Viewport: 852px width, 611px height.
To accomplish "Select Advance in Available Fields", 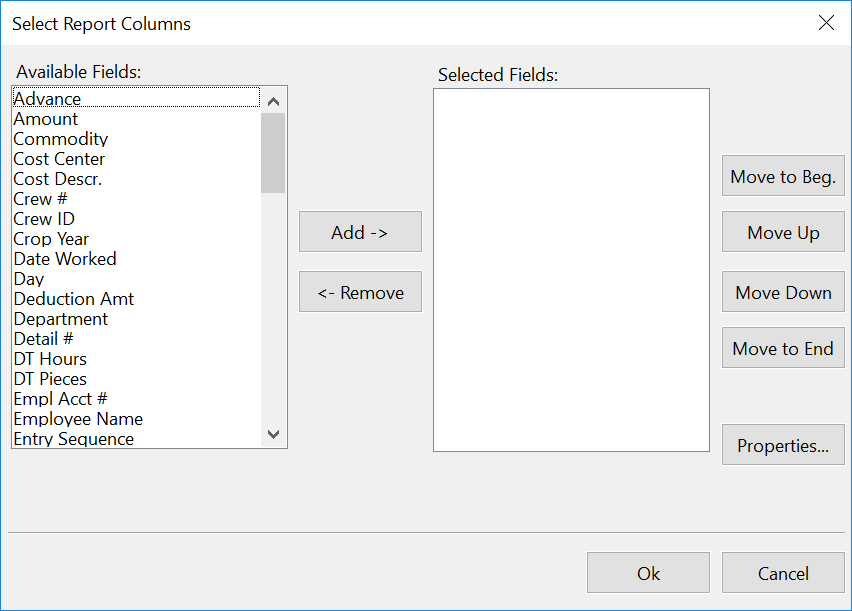I will (47, 99).
